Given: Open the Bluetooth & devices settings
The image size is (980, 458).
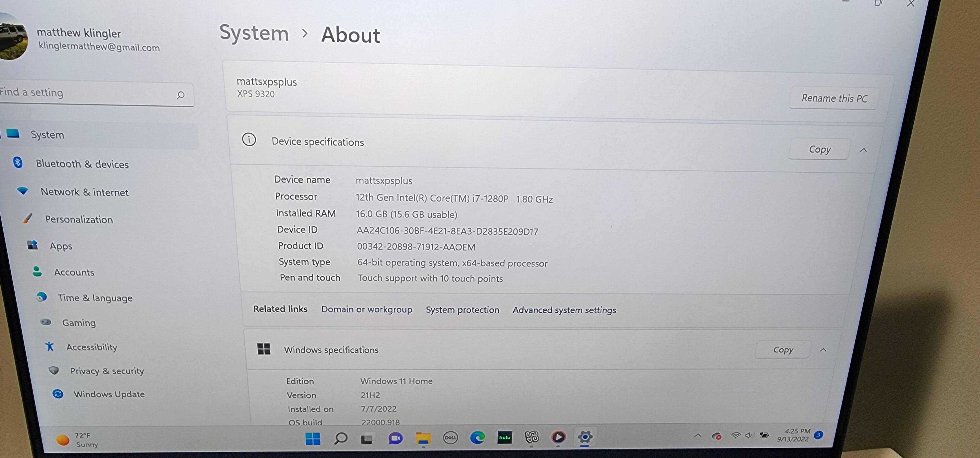Looking at the screenshot, I should point(82,164).
